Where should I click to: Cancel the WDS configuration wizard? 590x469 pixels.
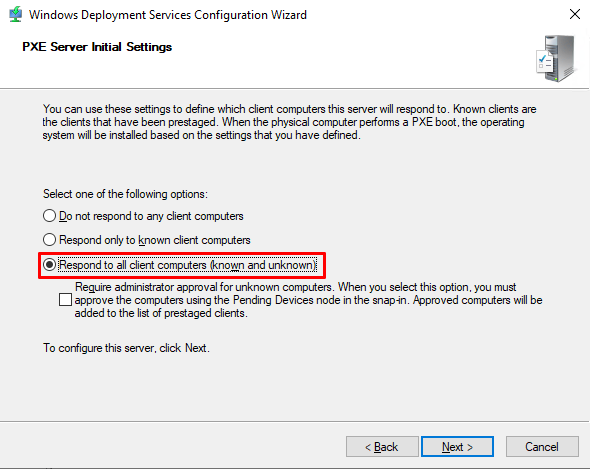click(542, 447)
